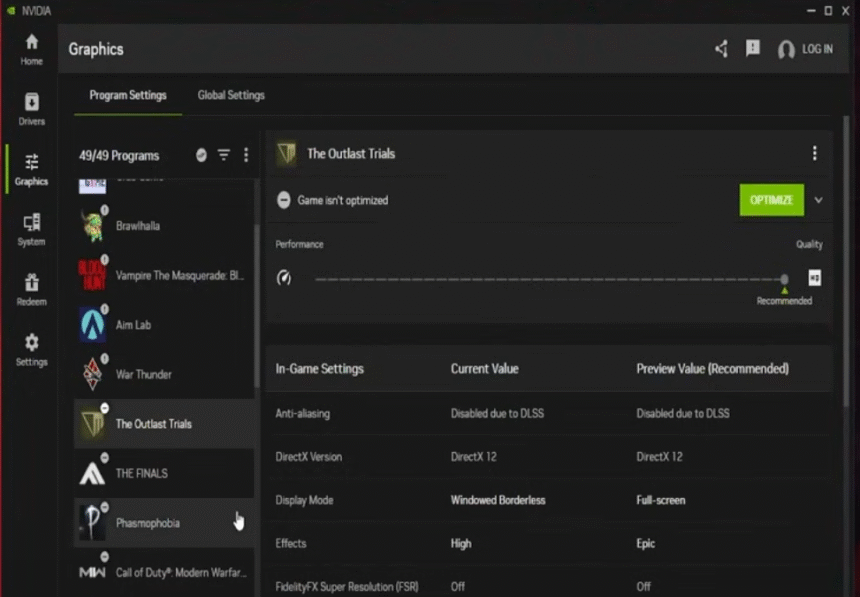Go to the System section

click(31, 230)
